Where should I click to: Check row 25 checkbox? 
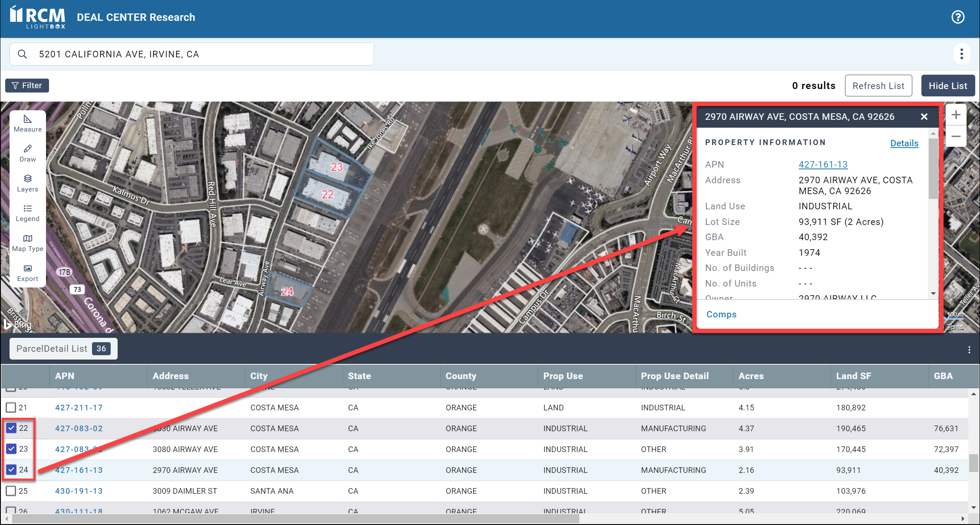pos(11,491)
